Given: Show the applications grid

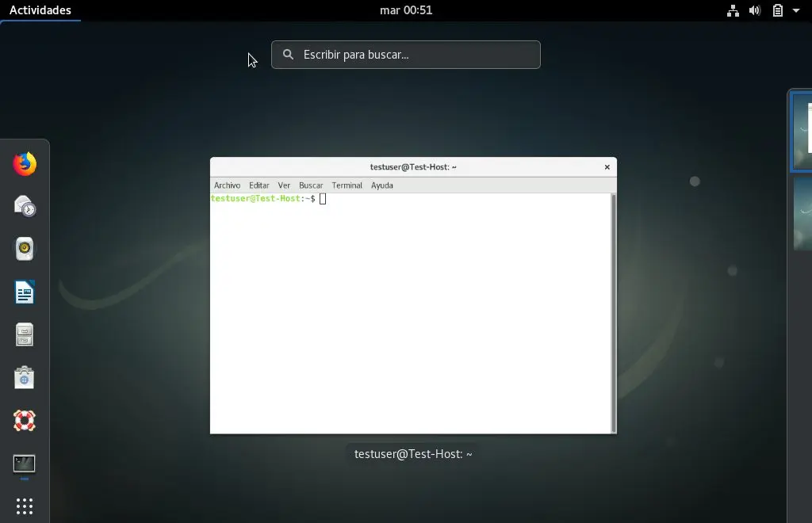Looking at the screenshot, I should (x=24, y=506).
